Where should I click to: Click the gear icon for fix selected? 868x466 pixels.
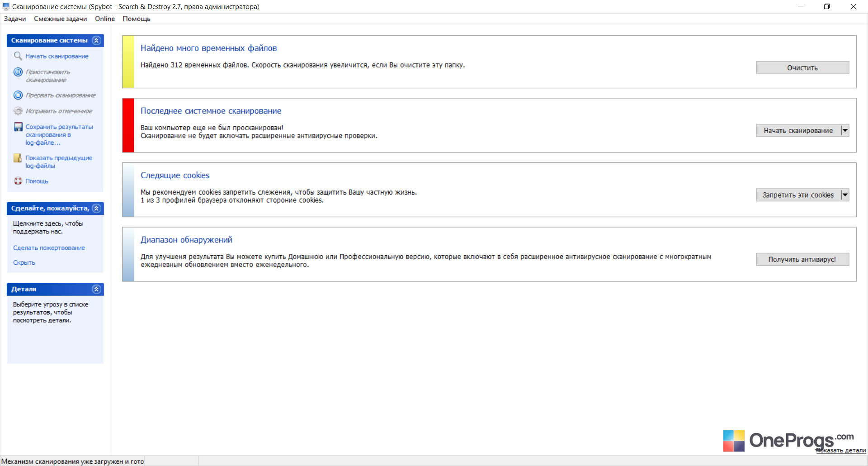18,111
